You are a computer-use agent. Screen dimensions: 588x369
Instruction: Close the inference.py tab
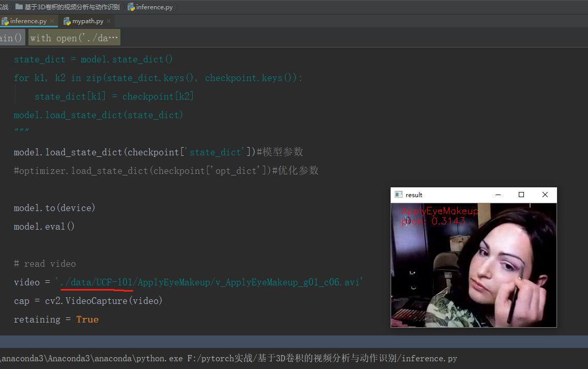tap(52, 21)
